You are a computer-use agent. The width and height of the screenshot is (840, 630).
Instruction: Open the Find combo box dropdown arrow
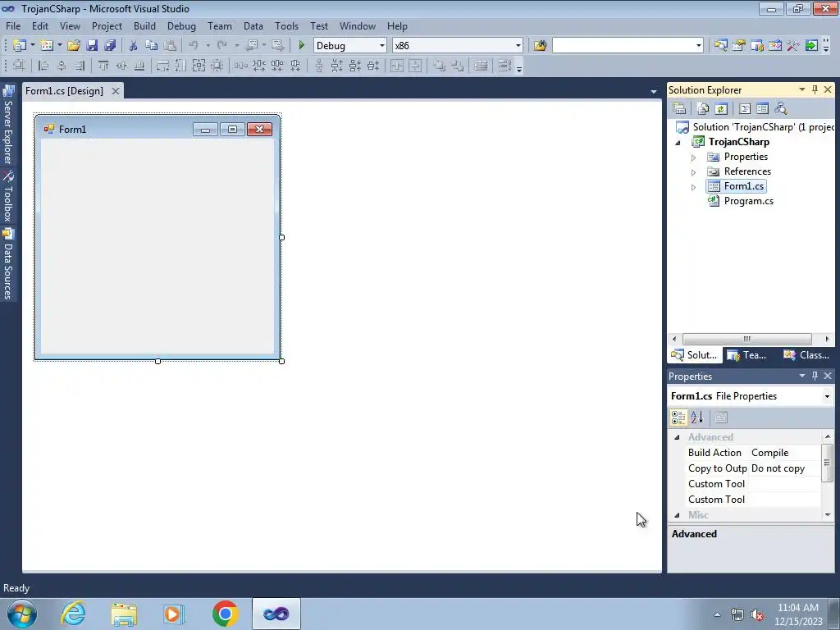[x=699, y=46]
